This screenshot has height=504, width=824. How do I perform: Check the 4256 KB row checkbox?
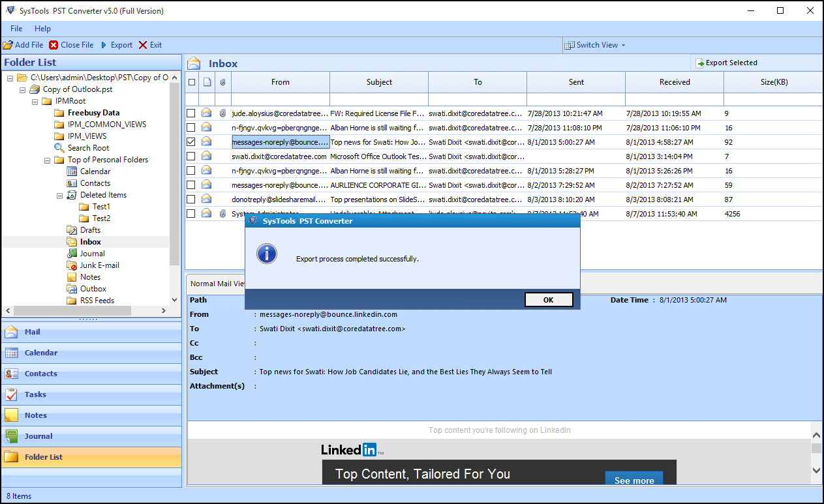tap(191, 213)
